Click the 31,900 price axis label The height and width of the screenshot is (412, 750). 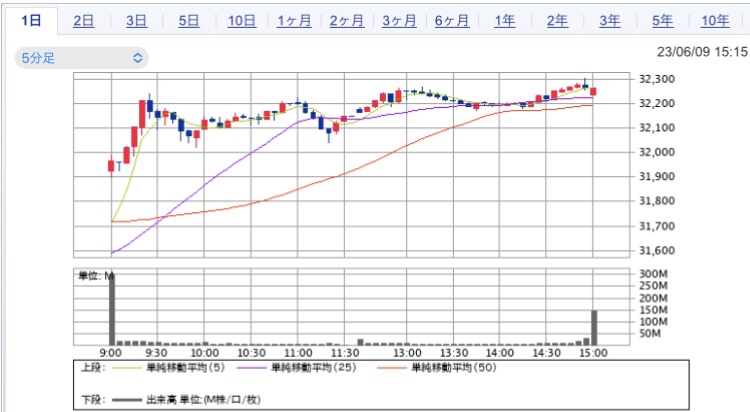click(657, 177)
